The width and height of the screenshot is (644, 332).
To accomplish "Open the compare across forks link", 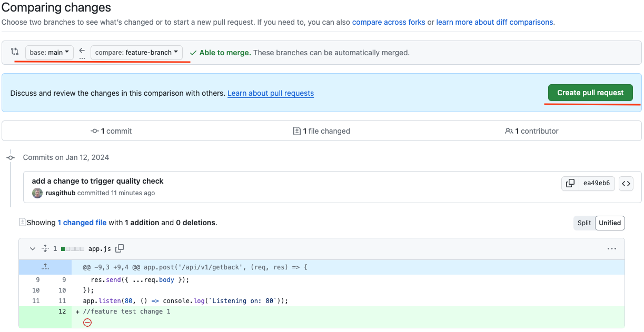I will (x=389, y=22).
